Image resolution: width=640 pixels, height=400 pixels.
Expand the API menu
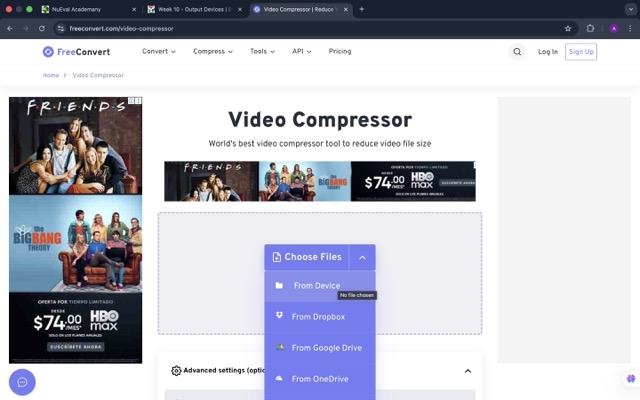(x=302, y=51)
